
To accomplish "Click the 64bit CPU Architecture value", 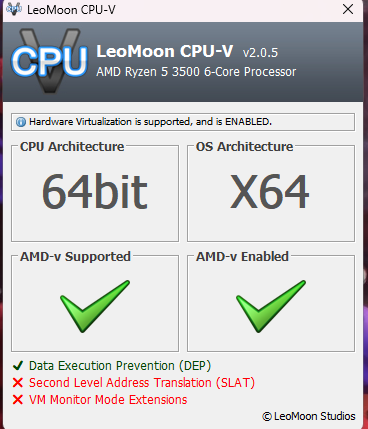I will pyautogui.click(x=95, y=191).
